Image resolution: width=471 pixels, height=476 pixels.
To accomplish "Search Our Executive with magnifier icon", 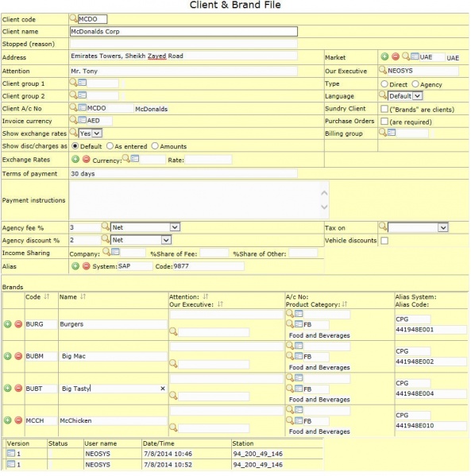I will 383,70.
